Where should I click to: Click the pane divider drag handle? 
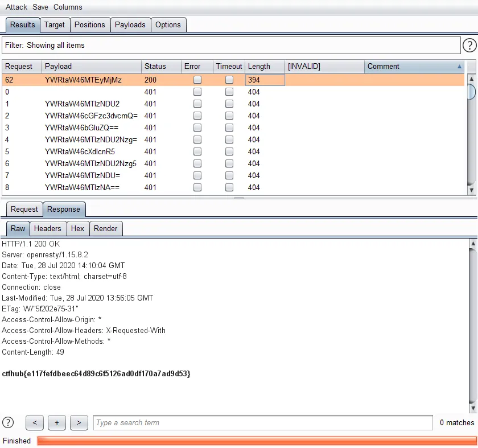239,198
